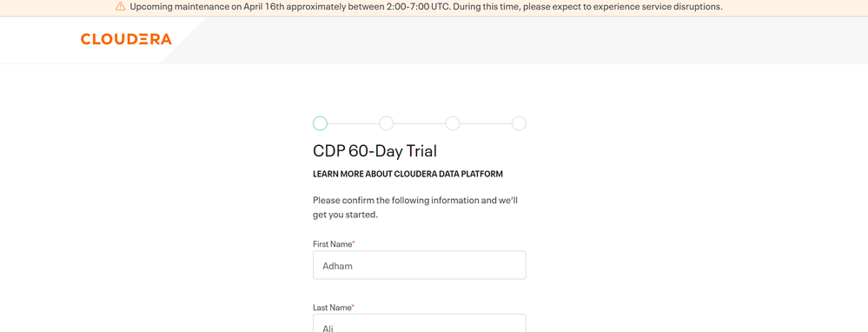Select the second step circle indicator
Viewport: 868px width, 332px height.
click(387, 123)
